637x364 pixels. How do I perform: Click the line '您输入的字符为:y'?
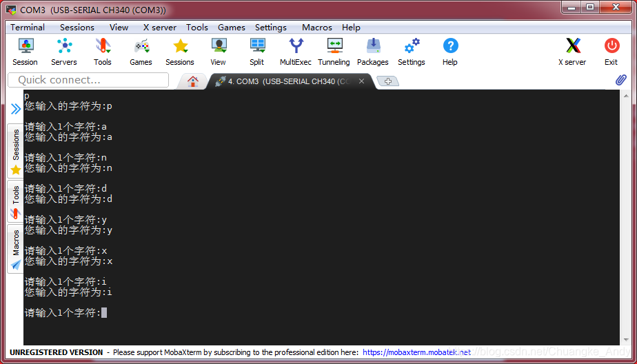click(x=68, y=230)
